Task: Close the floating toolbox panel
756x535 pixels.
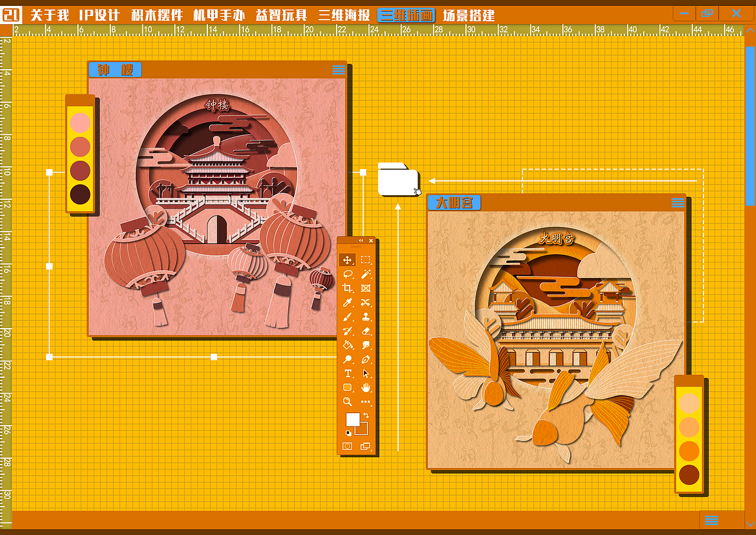Action: point(371,241)
